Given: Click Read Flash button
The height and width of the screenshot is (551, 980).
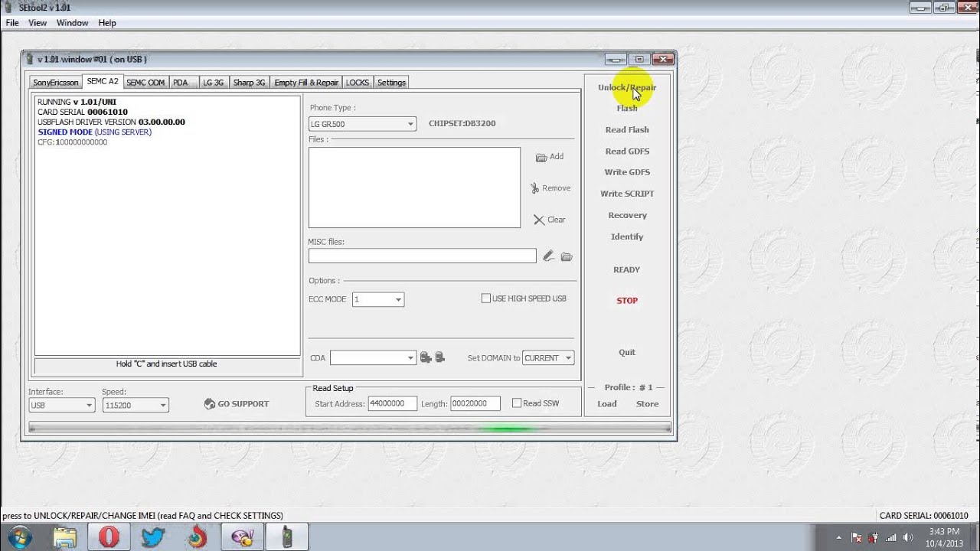Looking at the screenshot, I should (x=627, y=130).
